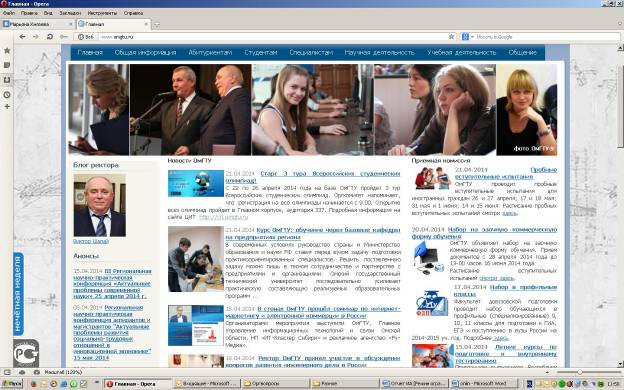Viewport: 624px width, 390px height.
Task: Switch to Входящие - Microsoft taskbar window
Action: (x=206, y=384)
